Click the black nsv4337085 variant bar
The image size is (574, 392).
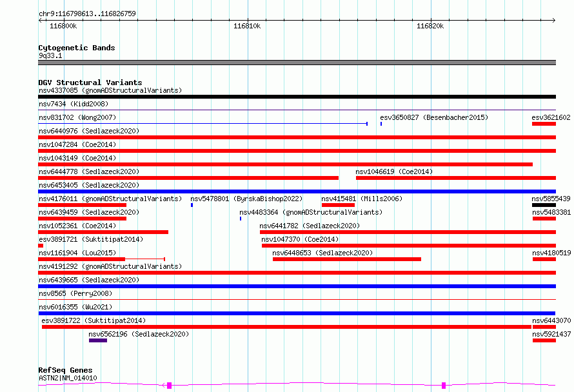297,97
